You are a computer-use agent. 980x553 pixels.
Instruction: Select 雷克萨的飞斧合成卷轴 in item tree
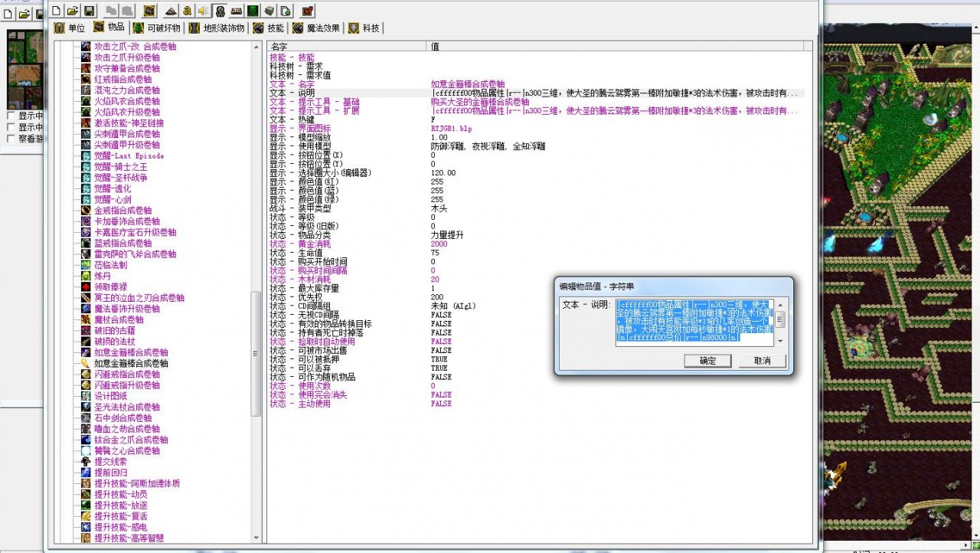pos(135,254)
